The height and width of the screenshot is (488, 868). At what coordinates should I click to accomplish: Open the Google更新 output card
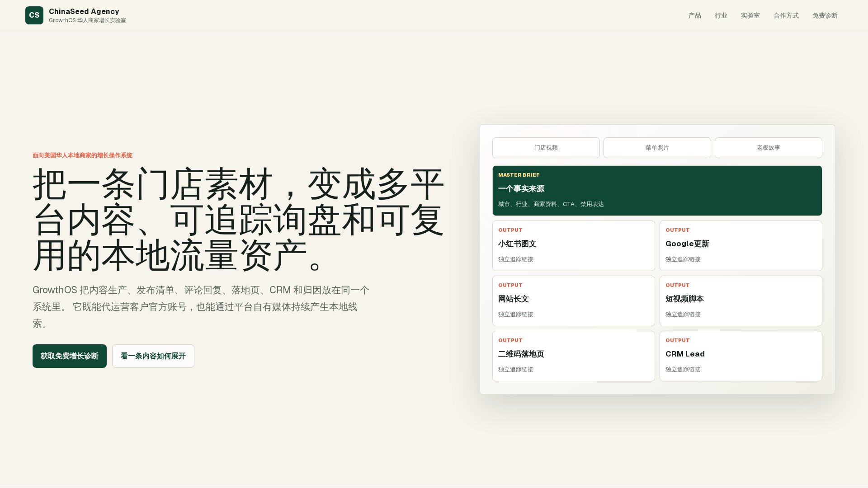(741, 246)
